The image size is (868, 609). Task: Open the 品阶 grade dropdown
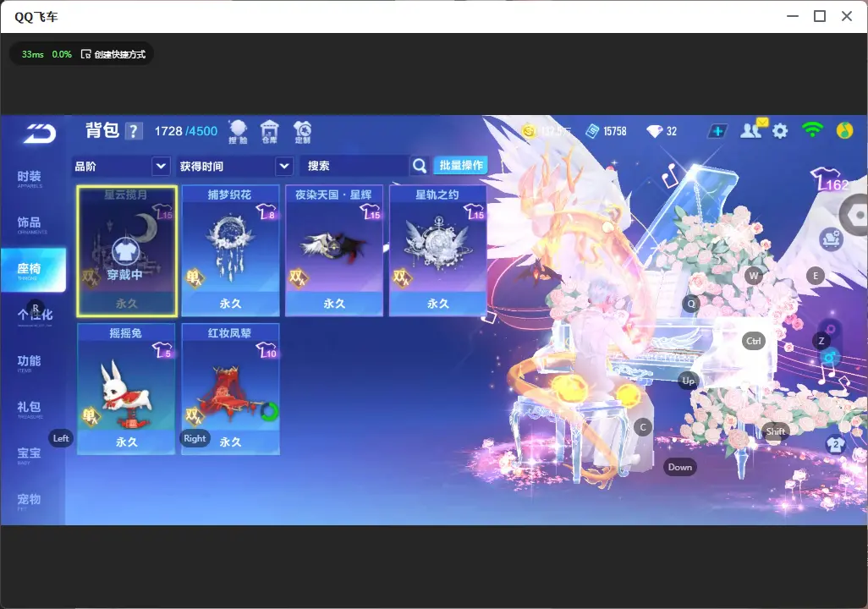(x=121, y=166)
